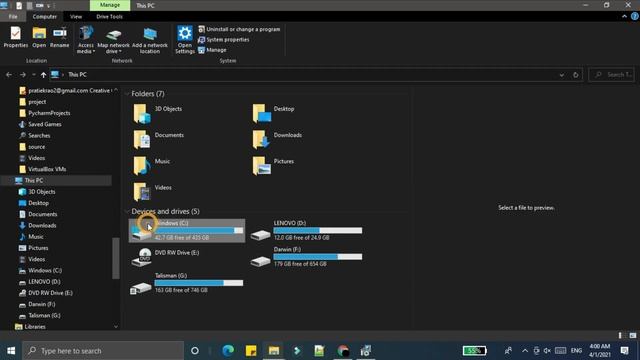Click the Open ribbon button
This screenshot has height=360, width=640.
pos(39,37)
